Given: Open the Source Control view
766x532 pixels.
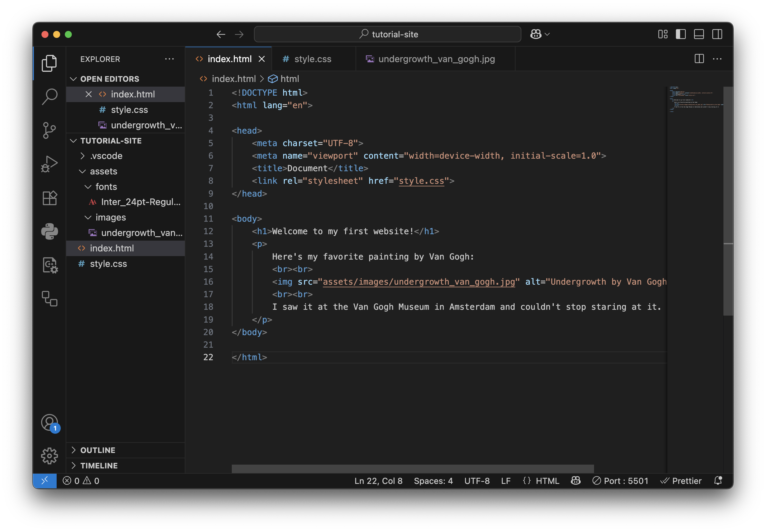Looking at the screenshot, I should coord(49,130).
